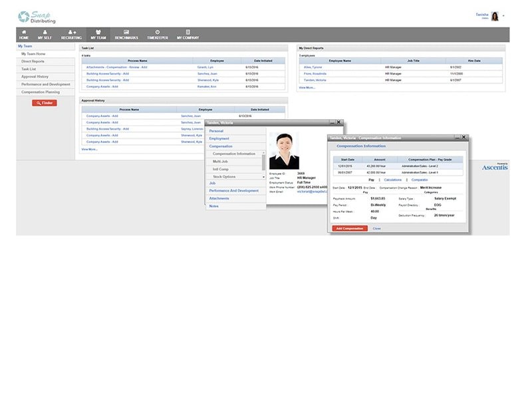Select Stock Options in the Compensation submenu
Viewport: 532px width, 399px height.
(x=224, y=177)
